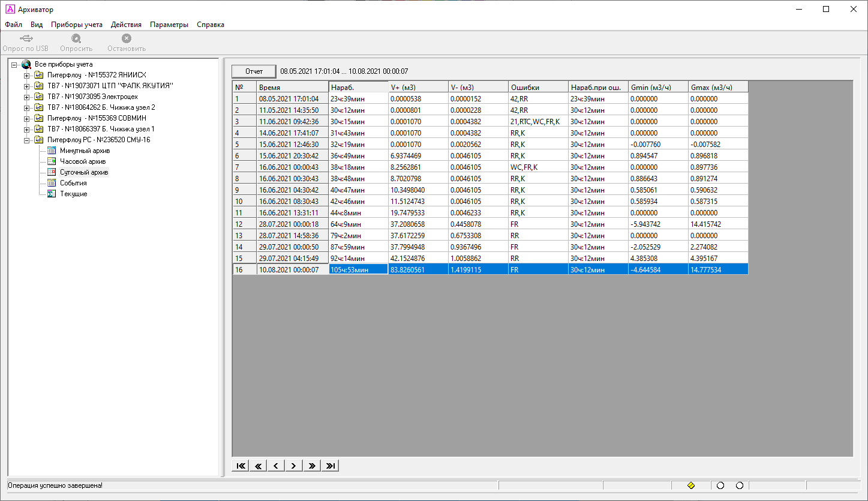The height and width of the screenshot is (501, 868).
Task: Select the События tree item
Action: coord(73,183)
